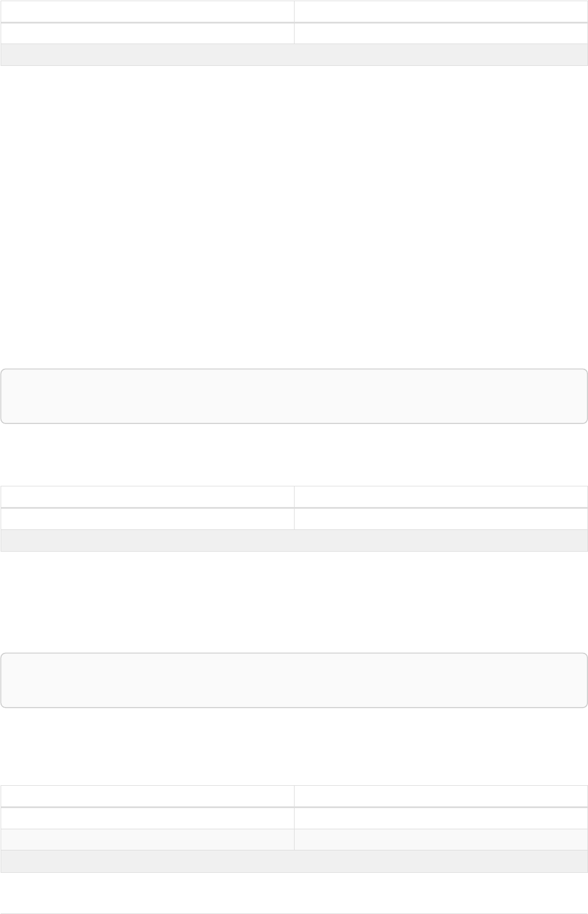
Task: Click the middle table's gray footer row
Action: pos(294,541)
